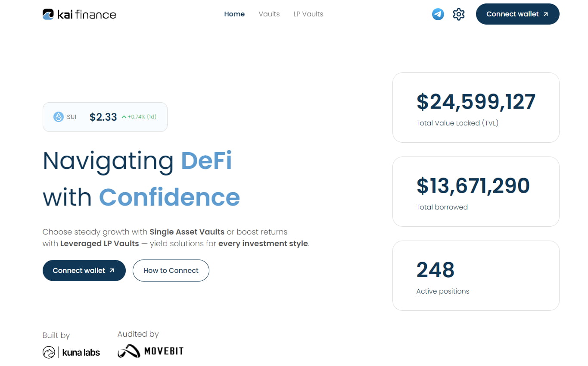This screenshot has height=366, width=588.
Task: Click the Kai Finance wave logo icon
Action: [48, 14]
